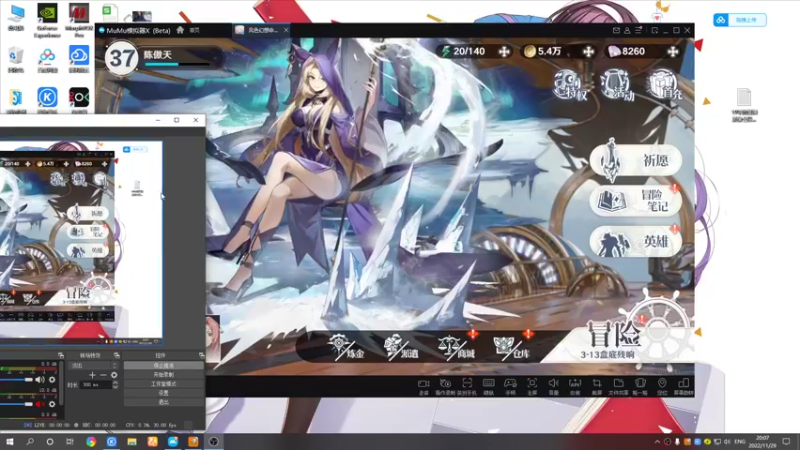The height and width of the screenshot is (450, 800).
Task: Open the 冒险笔记 adventure notes
Action: [x=636, y=200]
